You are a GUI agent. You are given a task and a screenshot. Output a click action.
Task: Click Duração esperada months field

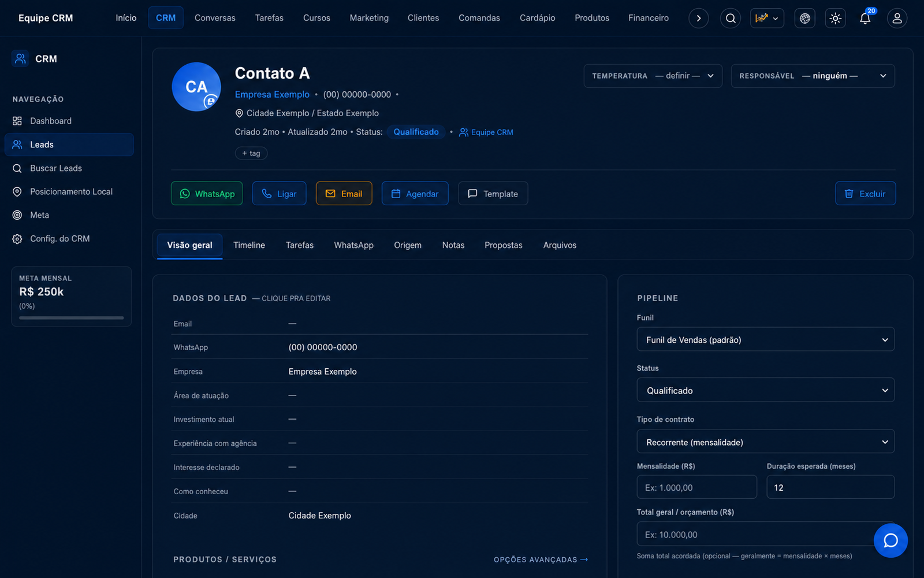(x=830, y=487)
